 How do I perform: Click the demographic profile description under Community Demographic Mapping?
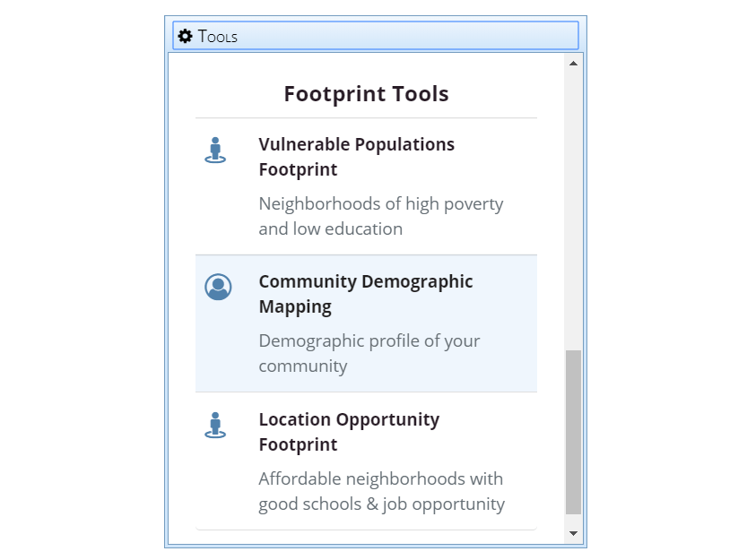(x=369, y=353)
